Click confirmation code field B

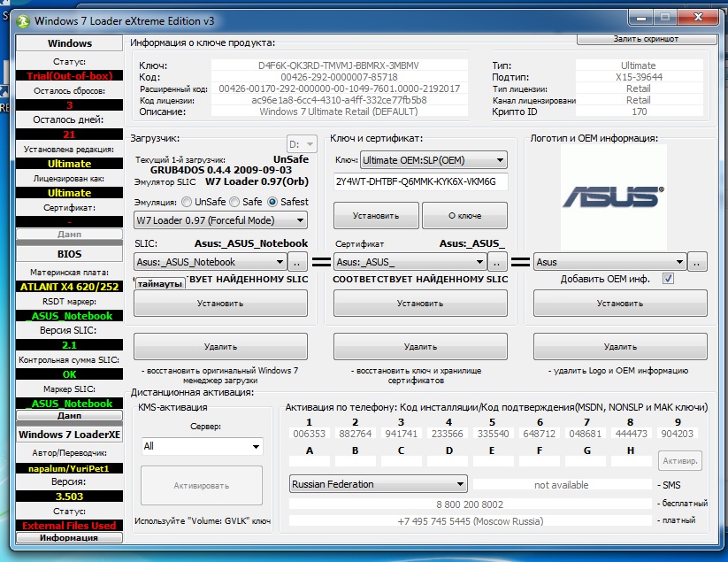coord(356,461)
